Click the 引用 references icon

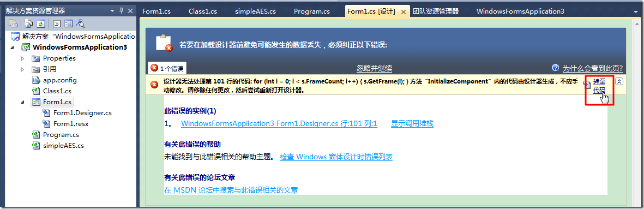[x=36, y=69]
